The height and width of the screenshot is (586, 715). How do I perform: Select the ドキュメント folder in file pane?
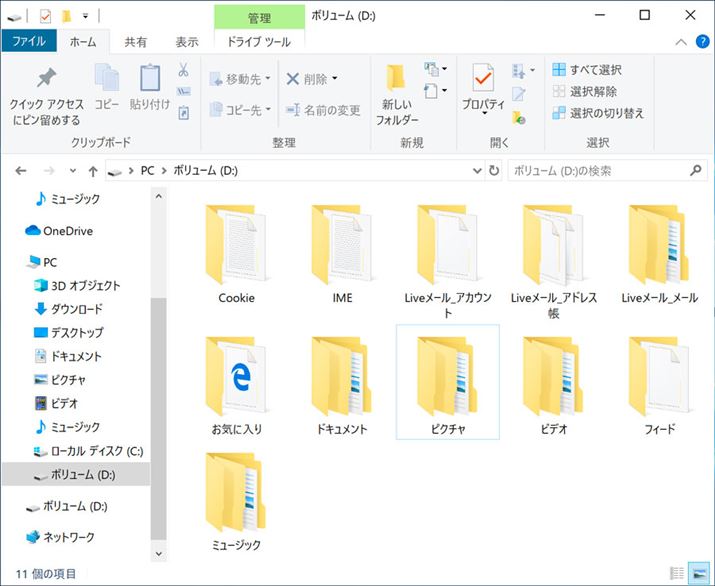tap(342, 386)
